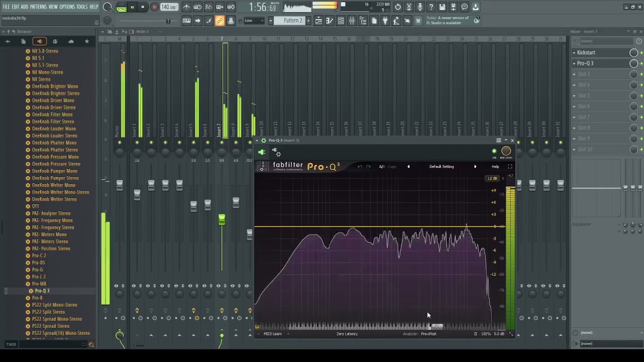
Task: Click the tempo field showing 140.000
Action: [169, 7]
